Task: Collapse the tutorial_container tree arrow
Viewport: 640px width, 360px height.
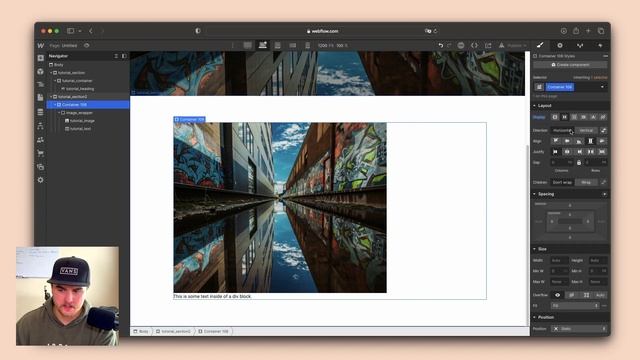Action: [55, 81]
